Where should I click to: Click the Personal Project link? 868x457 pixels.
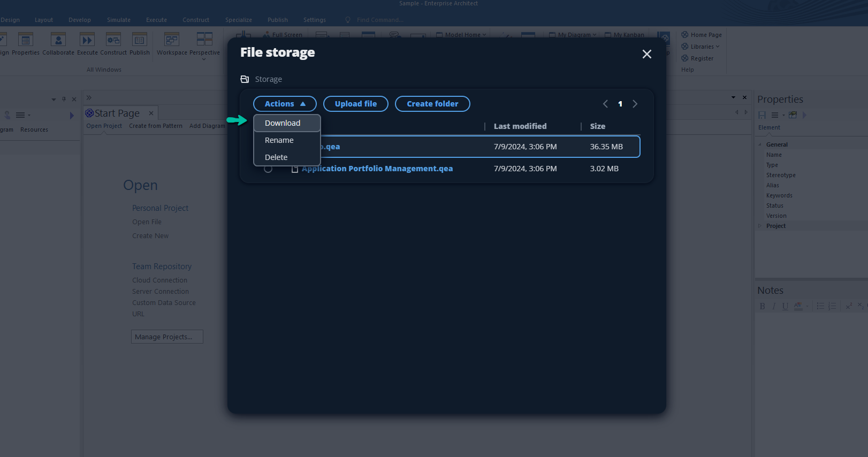click(x=160, y=208)
